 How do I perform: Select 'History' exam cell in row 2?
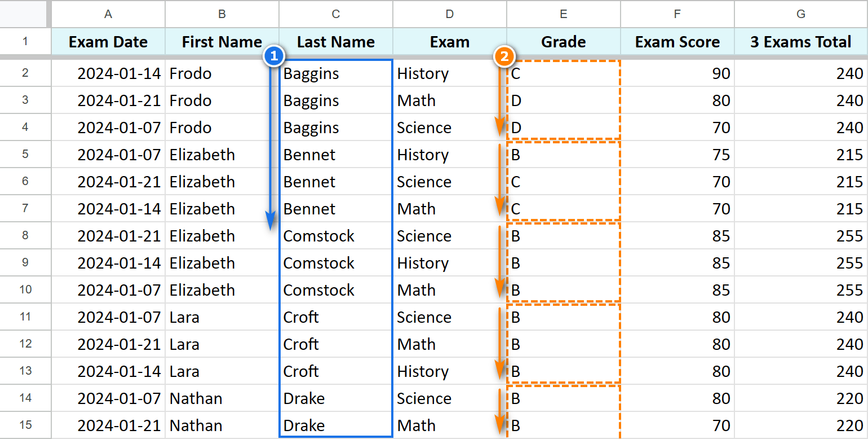tap(450, 73)
